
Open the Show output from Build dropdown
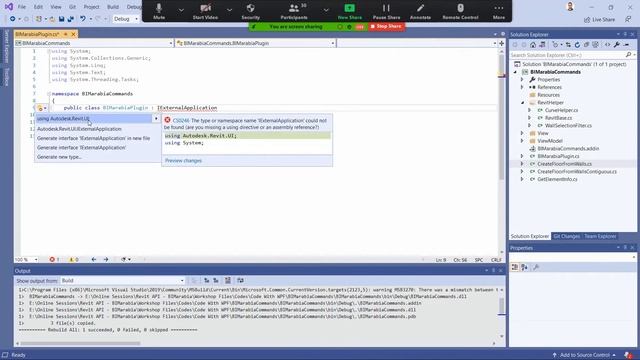(122, 281)
